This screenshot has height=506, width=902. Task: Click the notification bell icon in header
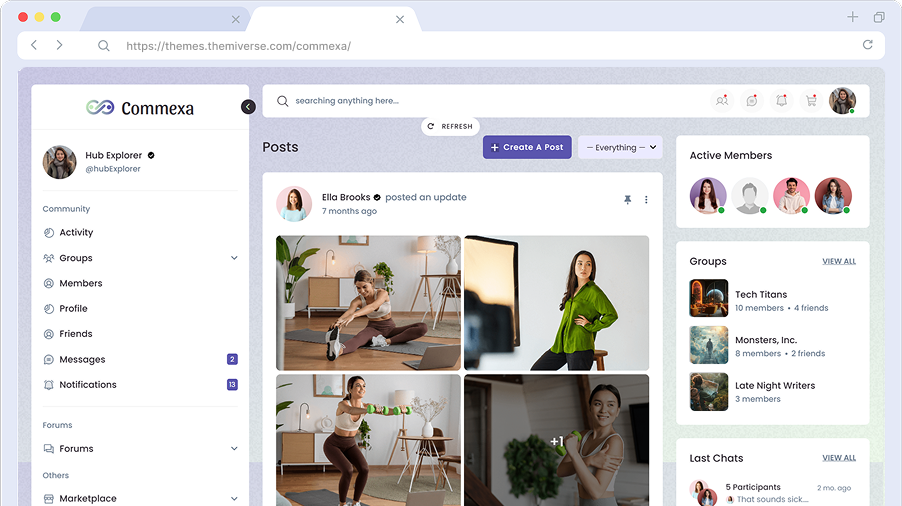pyautogui.click(x=781, y=101)
